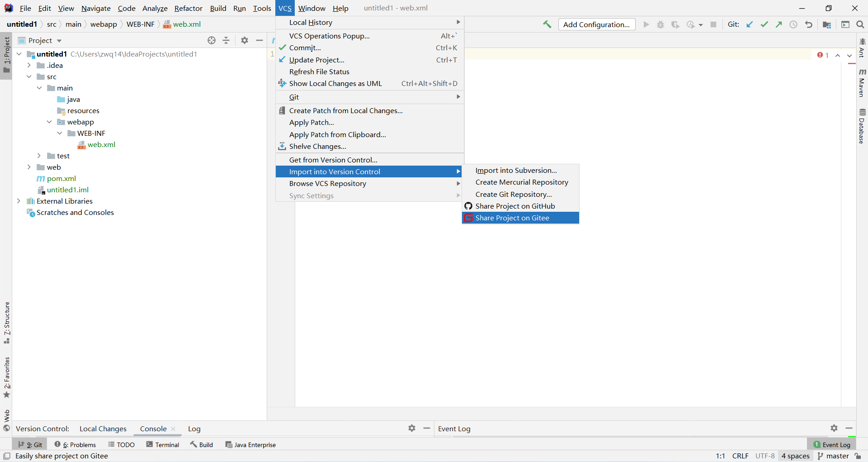Select Share Project on GitHub
The image size is (868, 462).
coord(520,206)
